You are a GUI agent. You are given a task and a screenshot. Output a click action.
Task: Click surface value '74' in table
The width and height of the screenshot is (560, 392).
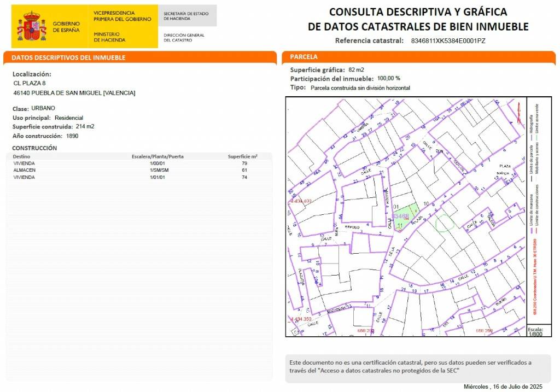pyautogui.click(x=244, y=178)
